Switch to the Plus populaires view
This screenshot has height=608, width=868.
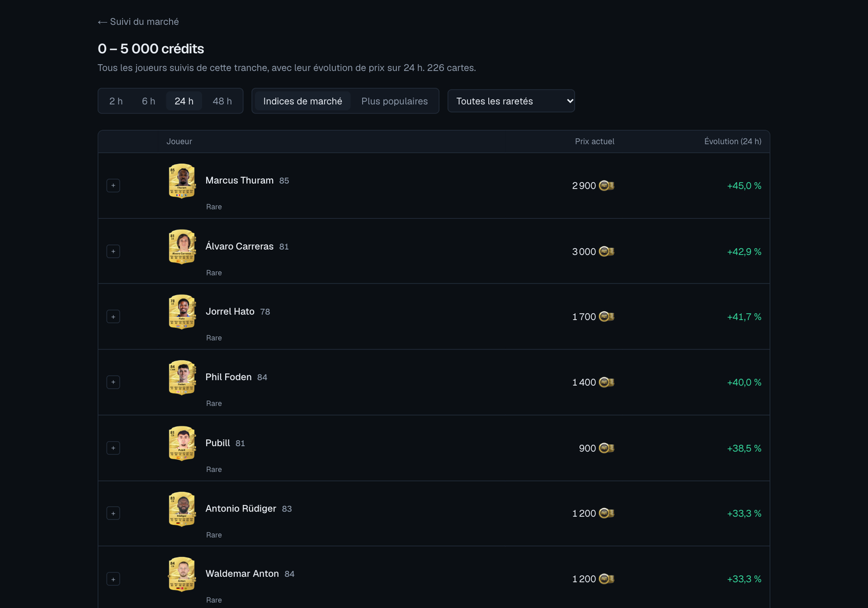click(395, 101)
